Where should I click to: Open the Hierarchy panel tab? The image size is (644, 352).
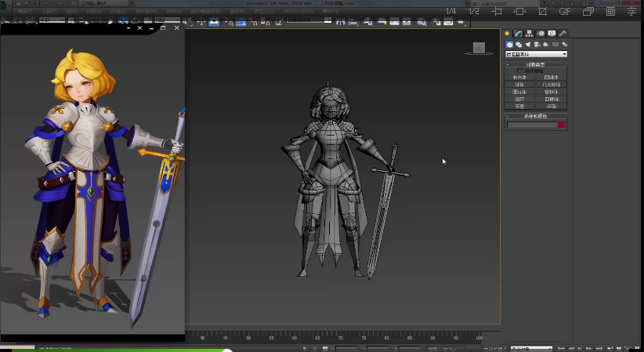[530, 34]
